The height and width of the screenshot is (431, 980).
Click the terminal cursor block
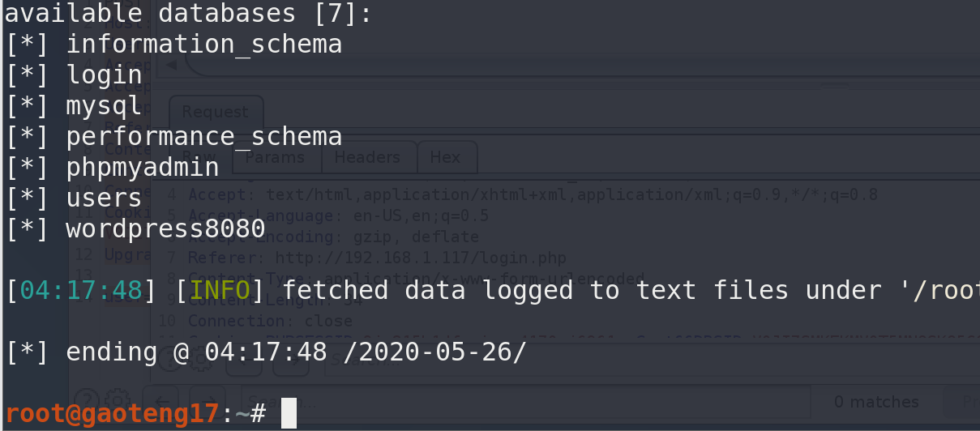tap(289, 413)
